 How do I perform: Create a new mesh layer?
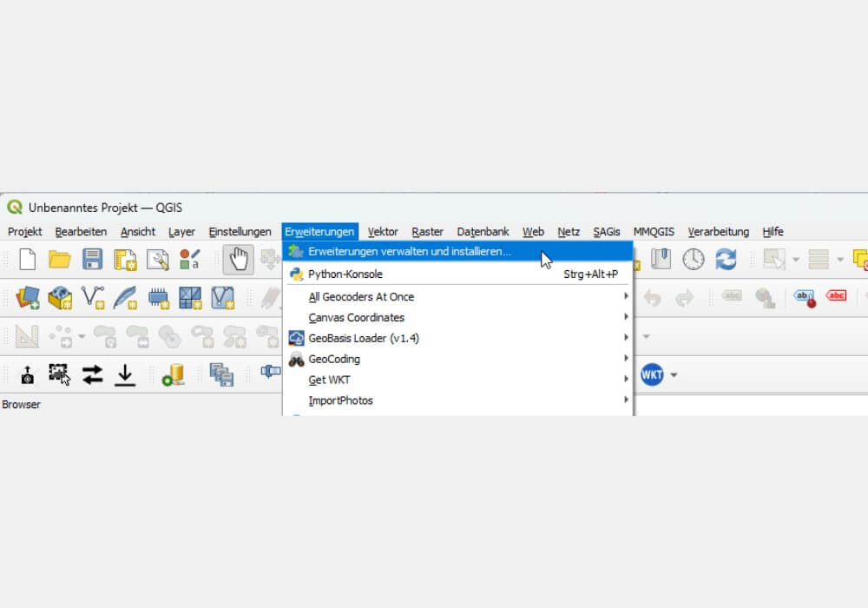tap(190, 298)
